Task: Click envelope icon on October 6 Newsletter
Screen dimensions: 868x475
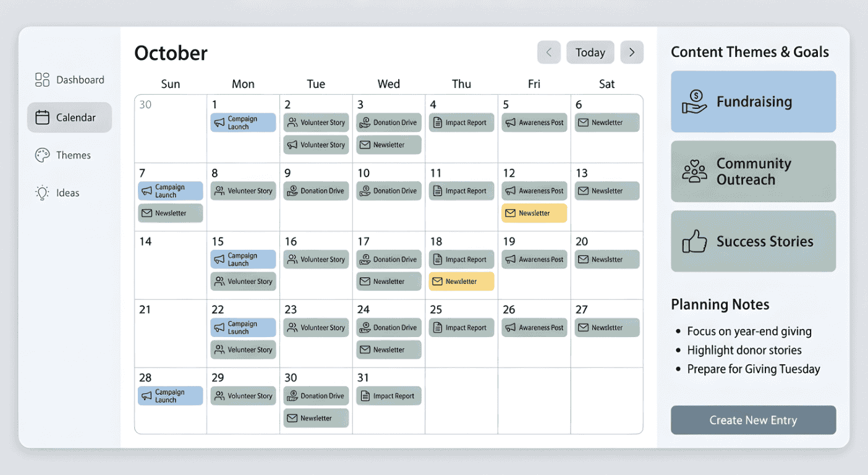Action: tap(582, 122)
